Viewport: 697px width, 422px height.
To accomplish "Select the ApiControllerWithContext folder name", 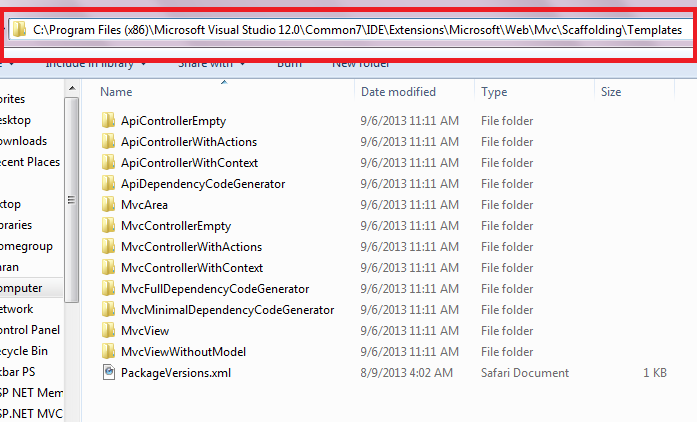I will coord(189,163).
